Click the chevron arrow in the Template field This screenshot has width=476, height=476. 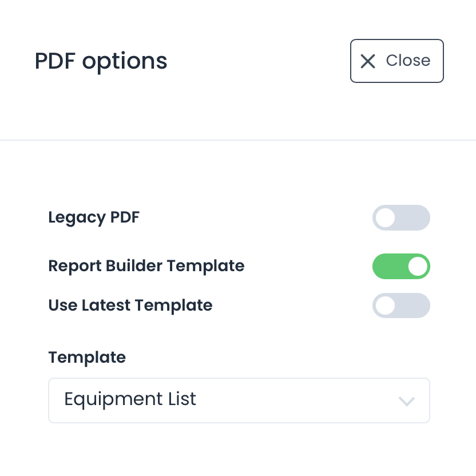(x=406, y=401)
